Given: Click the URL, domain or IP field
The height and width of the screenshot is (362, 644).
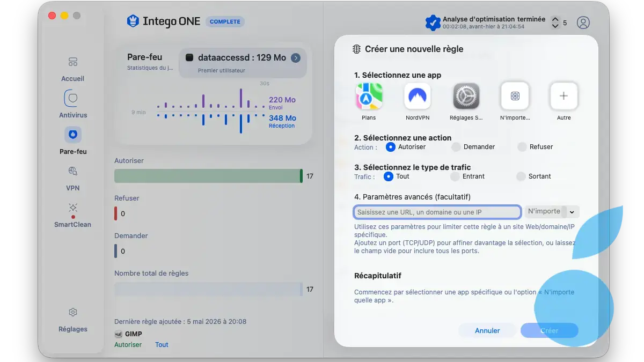Looking at the screenshot, I should (437, 212).
